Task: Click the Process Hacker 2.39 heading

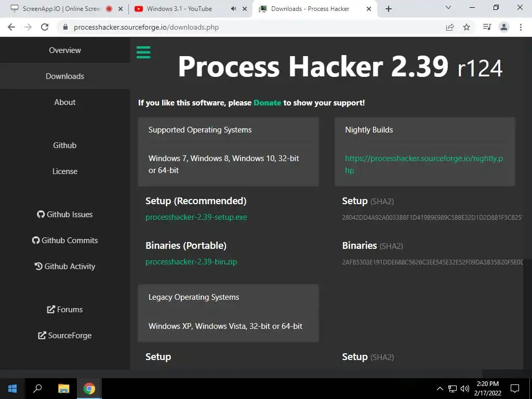Action: point(340,67)
